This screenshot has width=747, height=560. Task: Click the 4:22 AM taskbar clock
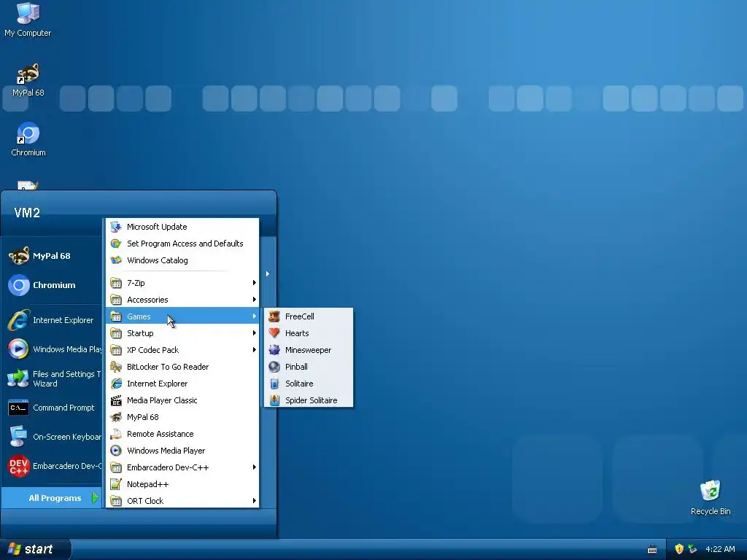click(720, 549)
